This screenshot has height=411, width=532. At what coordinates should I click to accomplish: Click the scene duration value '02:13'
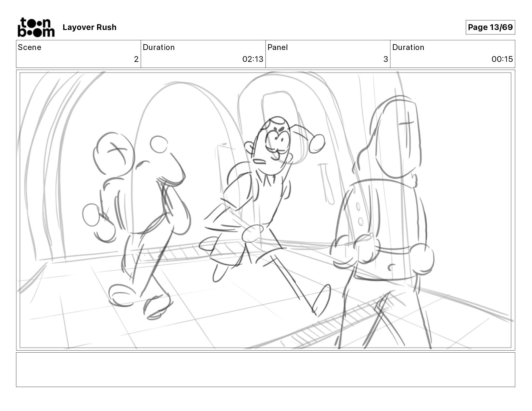(x=253, y=59)
